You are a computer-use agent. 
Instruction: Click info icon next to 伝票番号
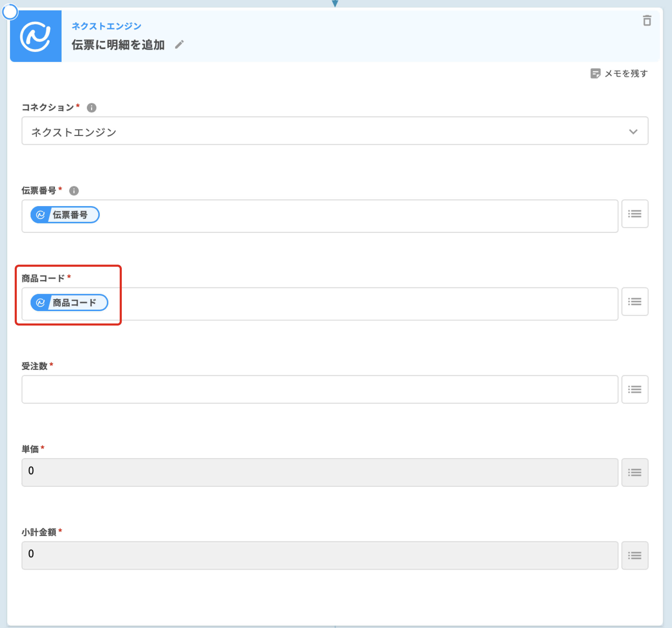(74, 191)
